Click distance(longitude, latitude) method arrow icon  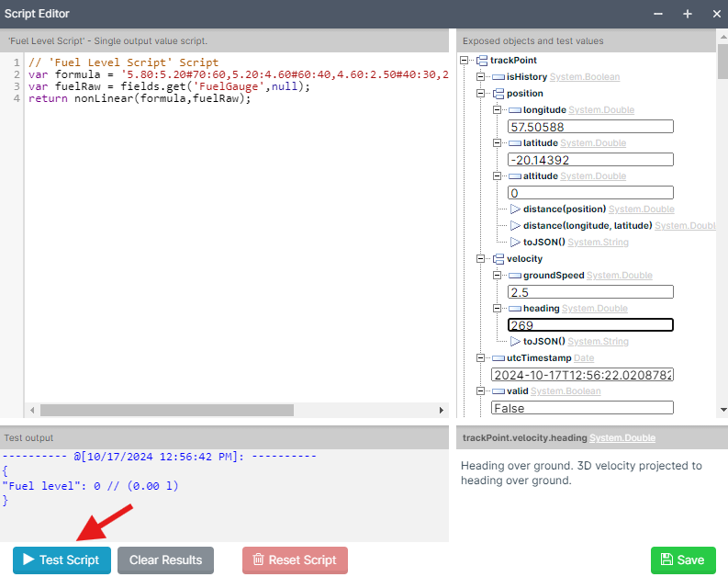[515, 226]
